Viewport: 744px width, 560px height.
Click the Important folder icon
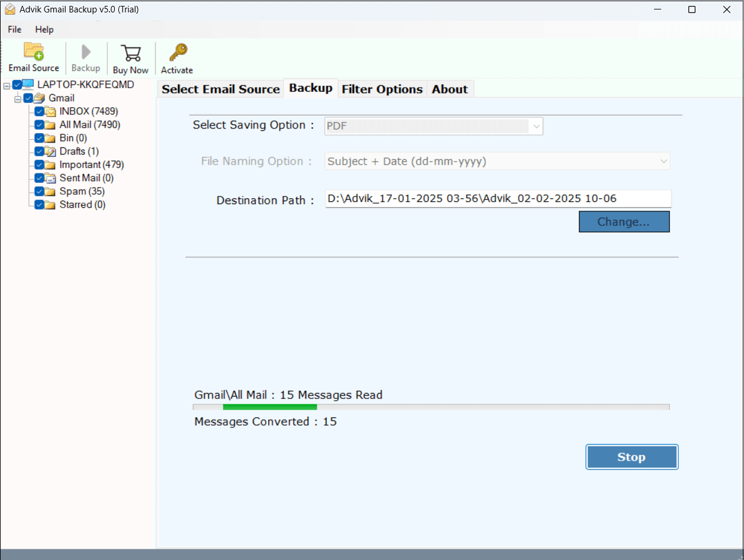pos(51,165)
